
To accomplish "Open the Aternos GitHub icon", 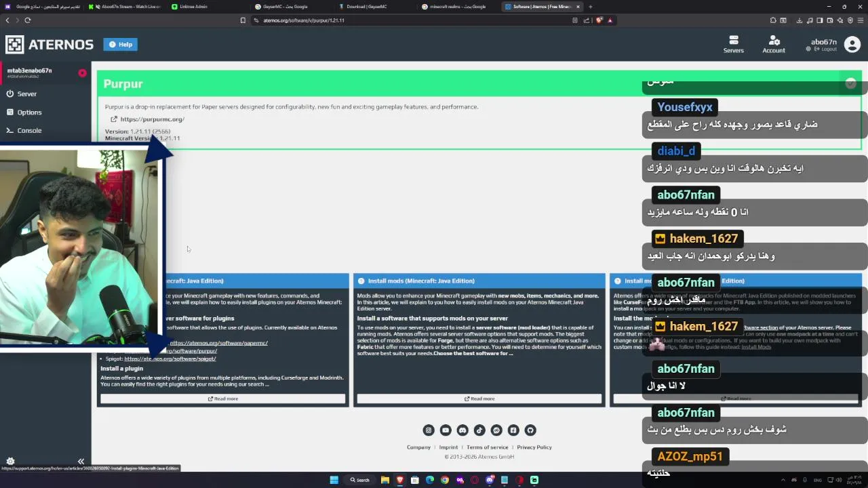I will click(x=530, y=430).
